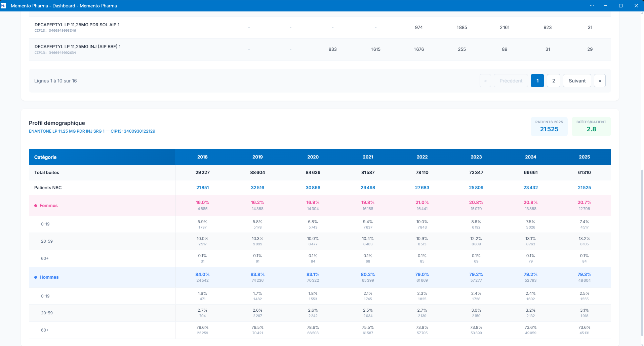Go to first page with double-left arrow
The height and width of the screenshot is (346, 644).
[x=485, y=81]
